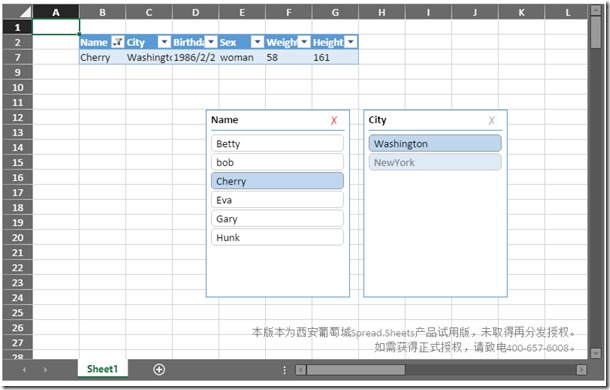Click the vertical scrollbar down arrow
Screen dimensions: 610x390
[596, 353]
